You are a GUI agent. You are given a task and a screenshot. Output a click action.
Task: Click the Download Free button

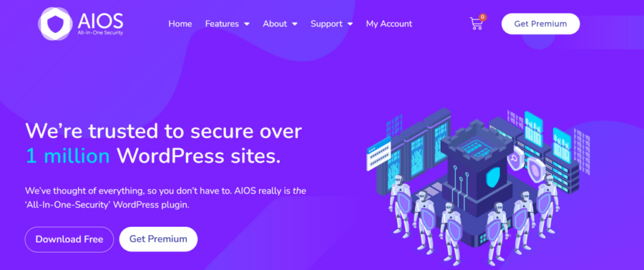(69, 239)
